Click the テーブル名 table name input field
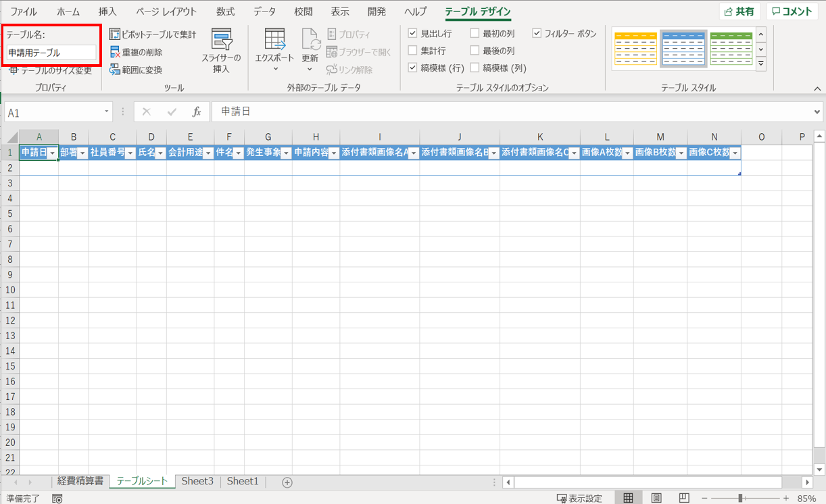This screenshot has height=504, width=826. tap(51, 53)
